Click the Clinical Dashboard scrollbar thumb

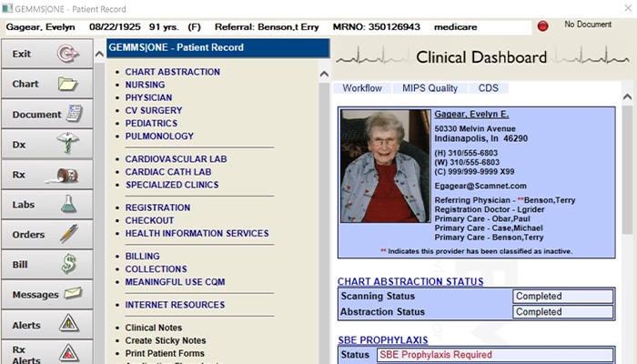tap(627, 170)
